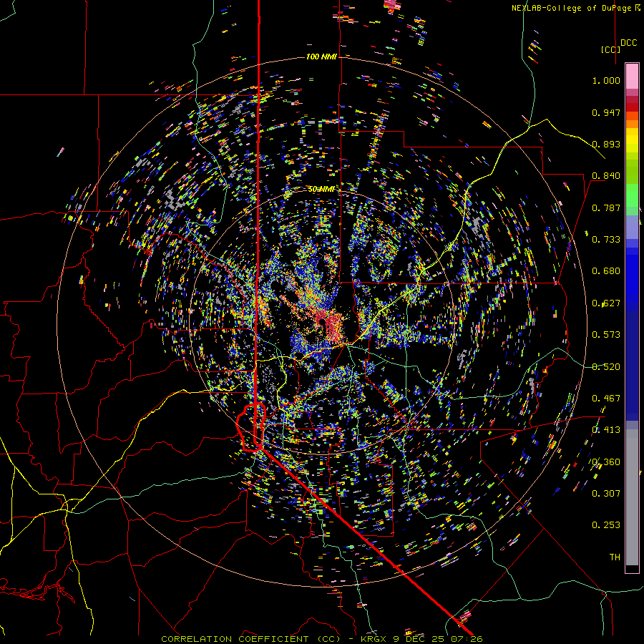Click the 0.733 scale value
644x644 pixels.
click(x=606, y=240)
